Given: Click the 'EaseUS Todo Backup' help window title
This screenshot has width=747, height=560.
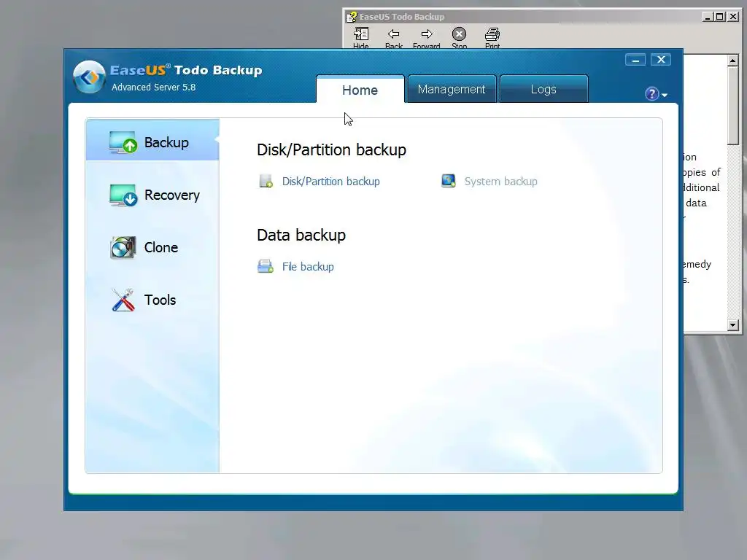Looking at the screenshot, I should (402, 17).
